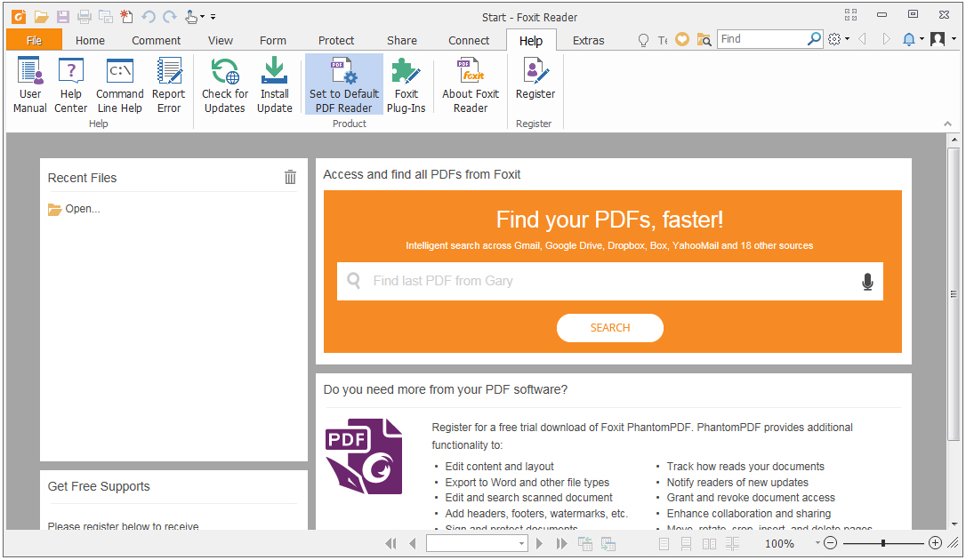Switch to the Connect tab
Screen dimensions: 966x560
pyautogui.click(x=469, y=41)
